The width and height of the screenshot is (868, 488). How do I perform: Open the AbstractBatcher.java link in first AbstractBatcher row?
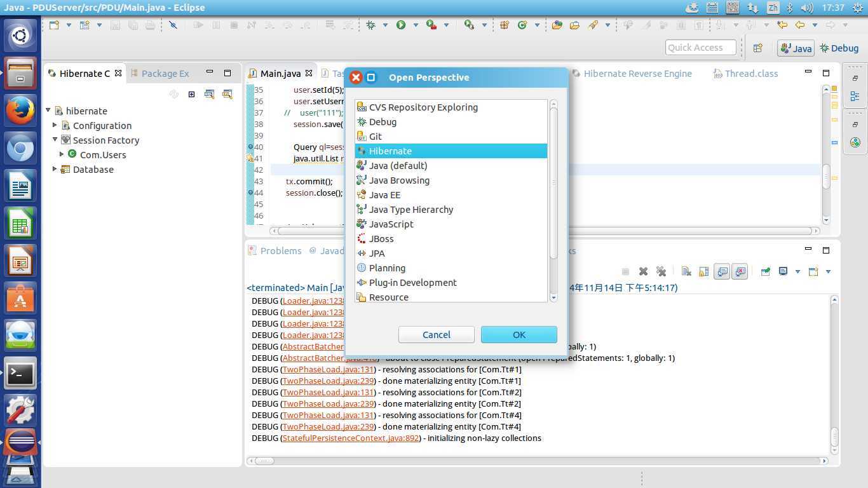tap(313, 347)
